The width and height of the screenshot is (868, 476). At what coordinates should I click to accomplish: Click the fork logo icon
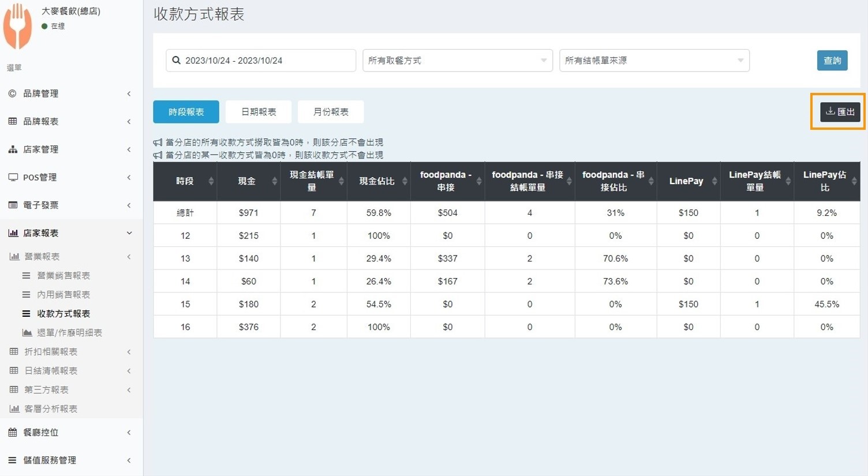pyautogui.click(x=17, y=26)
